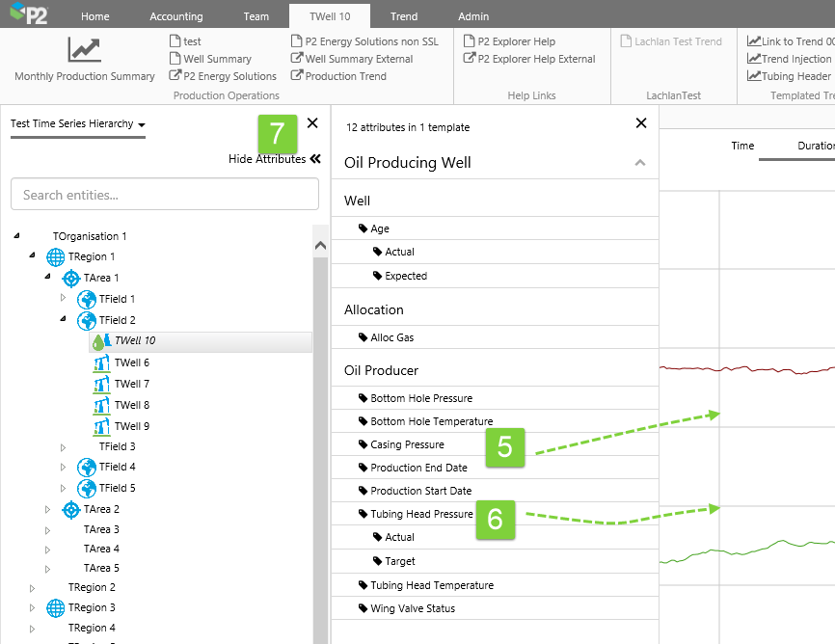This screenshot has height=644, width=835.
Task: Click the globe icon beside TRegion 1
Action: point(56,257)
